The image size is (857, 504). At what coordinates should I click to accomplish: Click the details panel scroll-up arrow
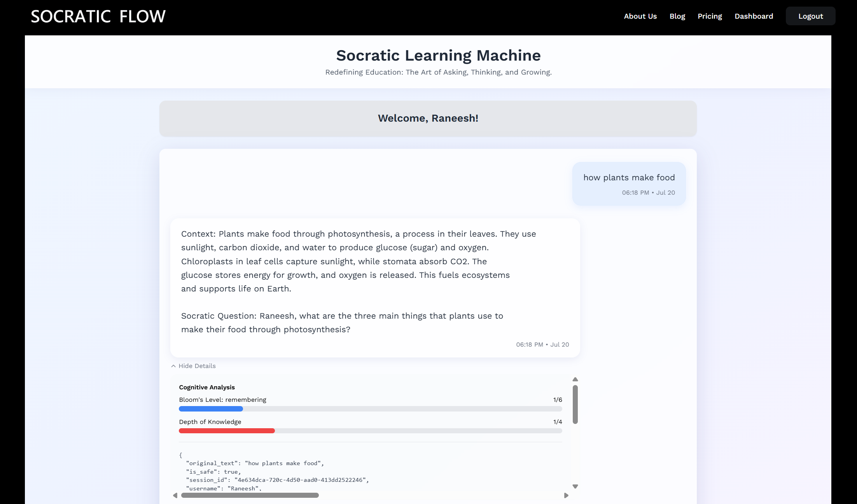[575, 379]
